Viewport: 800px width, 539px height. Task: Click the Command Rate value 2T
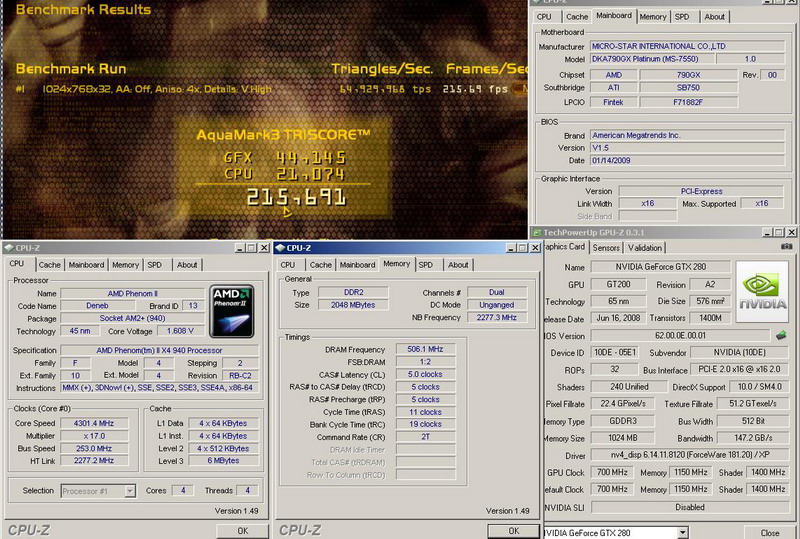[426, 437]
